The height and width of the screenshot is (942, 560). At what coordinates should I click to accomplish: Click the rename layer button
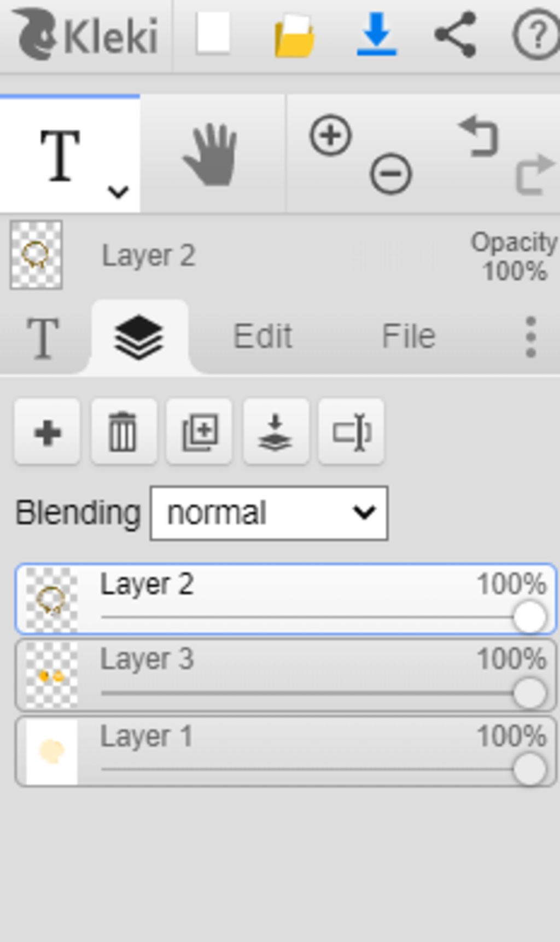[351, 432]
